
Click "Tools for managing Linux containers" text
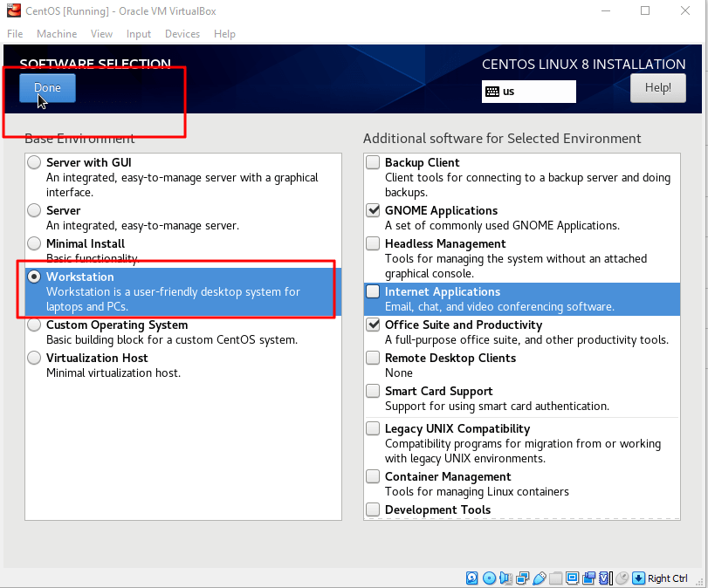(x=477, y=491)
